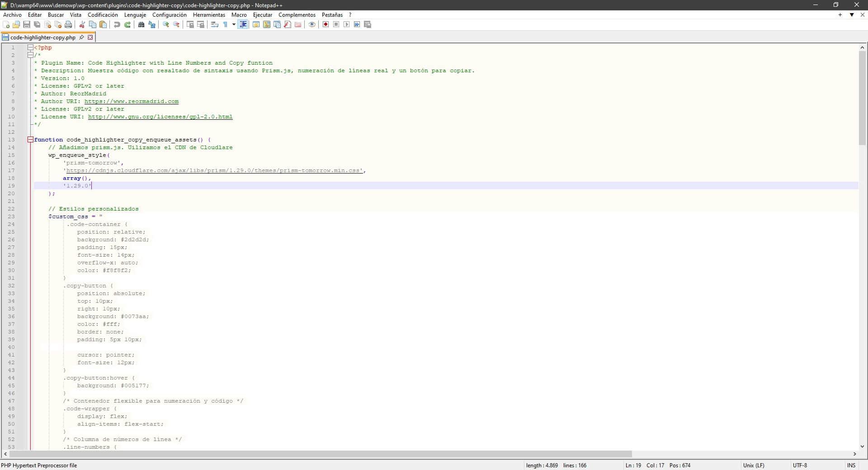Click the Ln : 19 position in status bar
This screenshot has width=868, height=470.
pos(633,465)
